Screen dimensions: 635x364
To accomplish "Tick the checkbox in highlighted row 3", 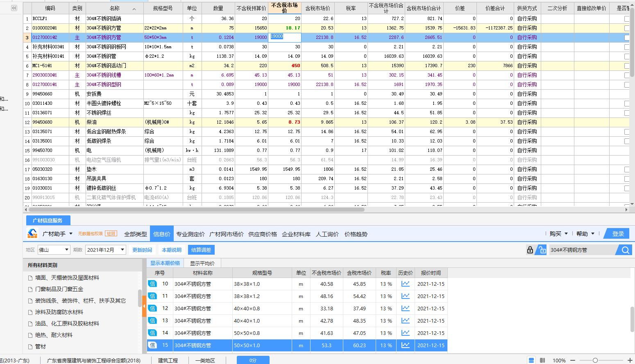I will point(627,38).
